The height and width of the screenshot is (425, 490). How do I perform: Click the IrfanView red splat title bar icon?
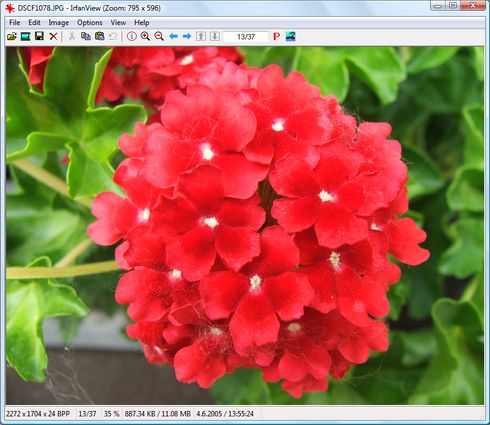pyautogui.click(x=10, y=8)
